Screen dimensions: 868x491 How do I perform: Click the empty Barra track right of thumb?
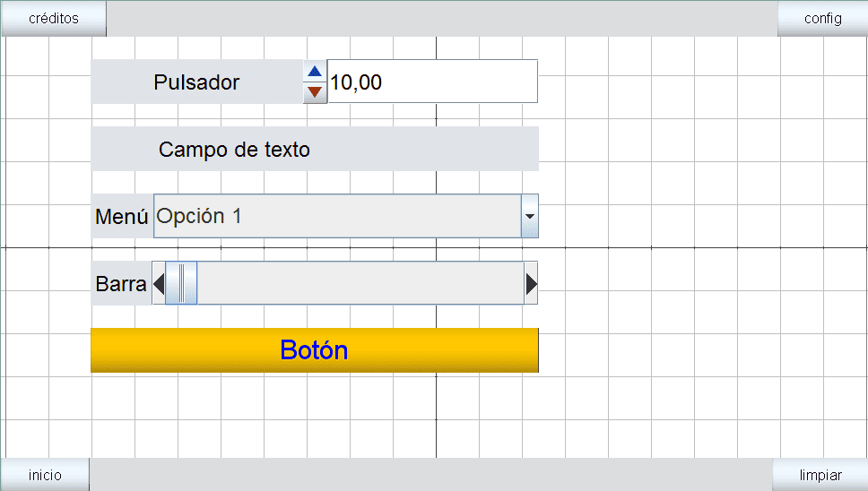point(359,284)
